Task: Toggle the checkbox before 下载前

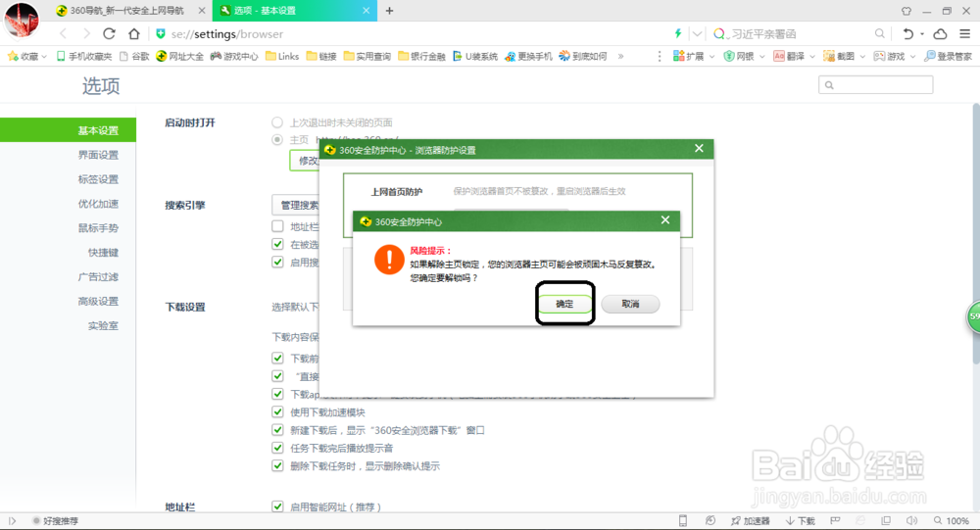Action: (x=277, y=358)
